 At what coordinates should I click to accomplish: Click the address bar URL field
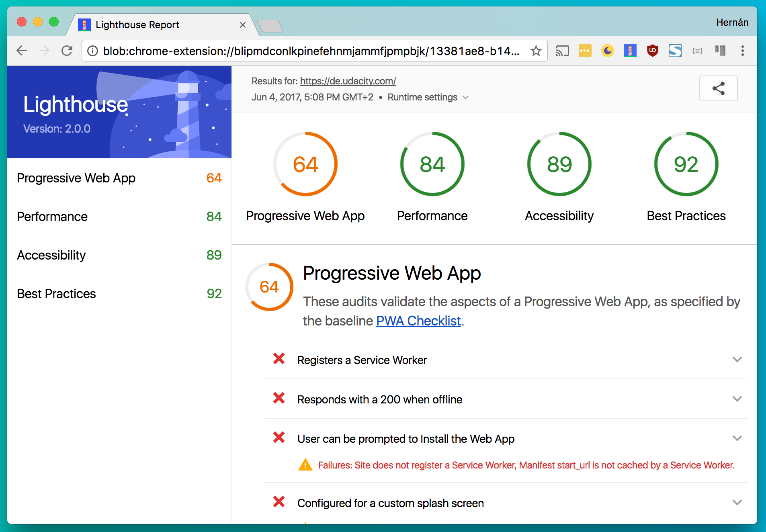(309, 51)
